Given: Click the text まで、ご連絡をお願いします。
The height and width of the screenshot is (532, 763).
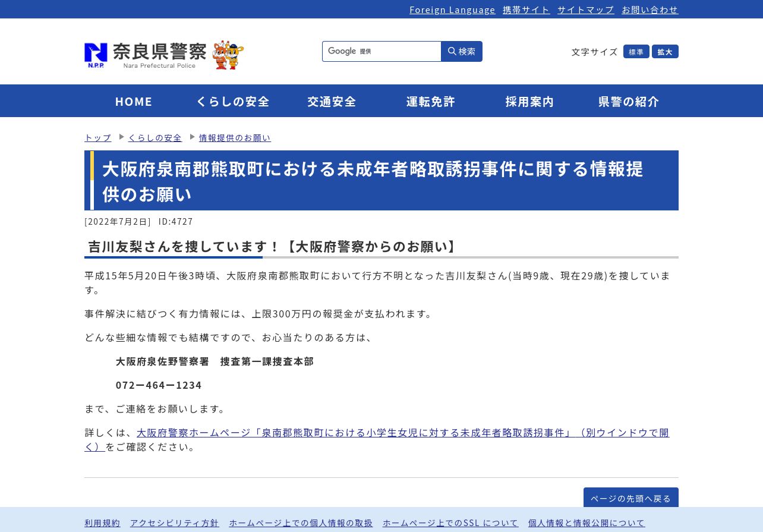Looking at the screenshot, I should point(156,409).
